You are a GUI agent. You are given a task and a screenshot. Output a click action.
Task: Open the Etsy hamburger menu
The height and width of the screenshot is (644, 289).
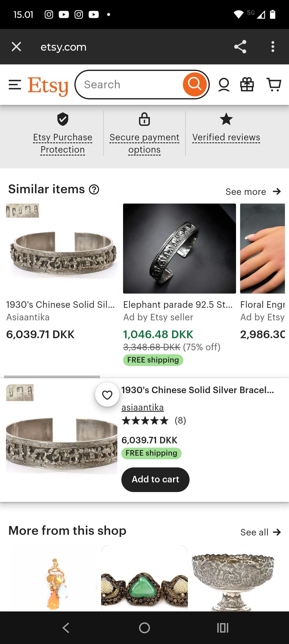15,85
